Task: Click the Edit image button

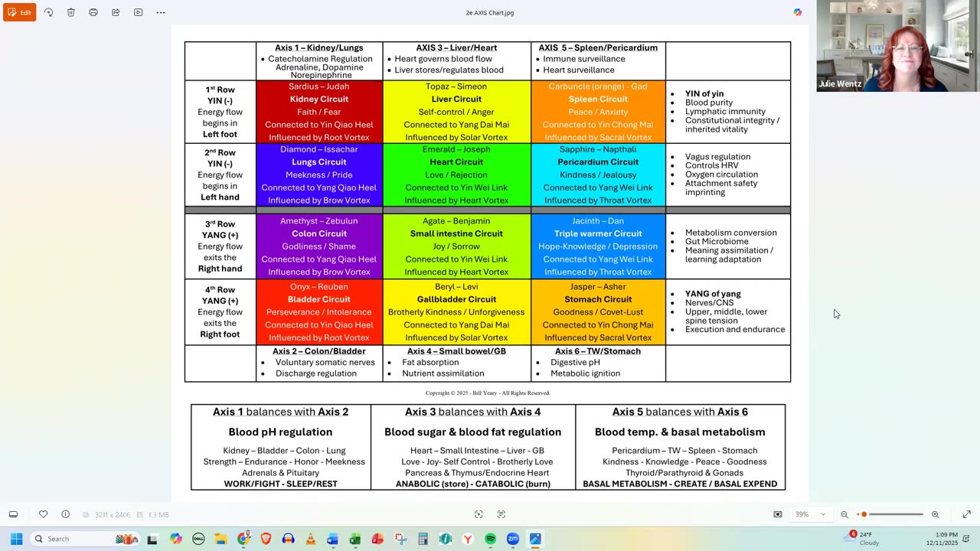Action: tap(20, 12)
